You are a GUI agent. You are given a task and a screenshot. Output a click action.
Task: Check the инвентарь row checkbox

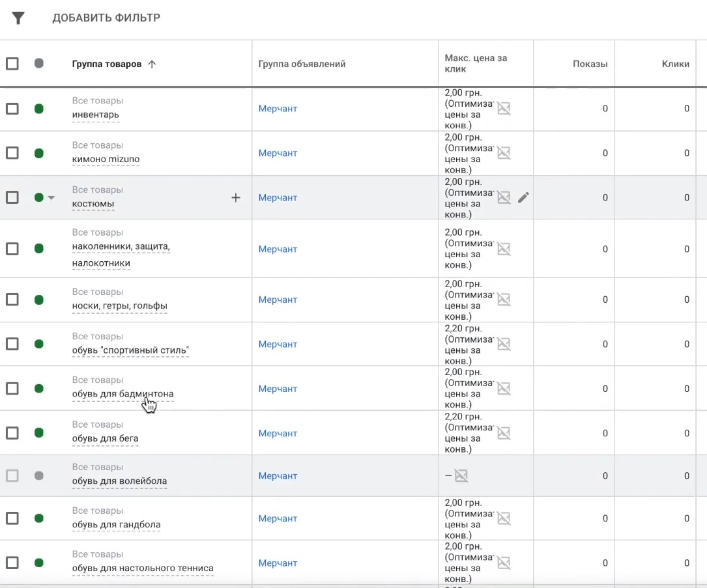tap(12, 109)
